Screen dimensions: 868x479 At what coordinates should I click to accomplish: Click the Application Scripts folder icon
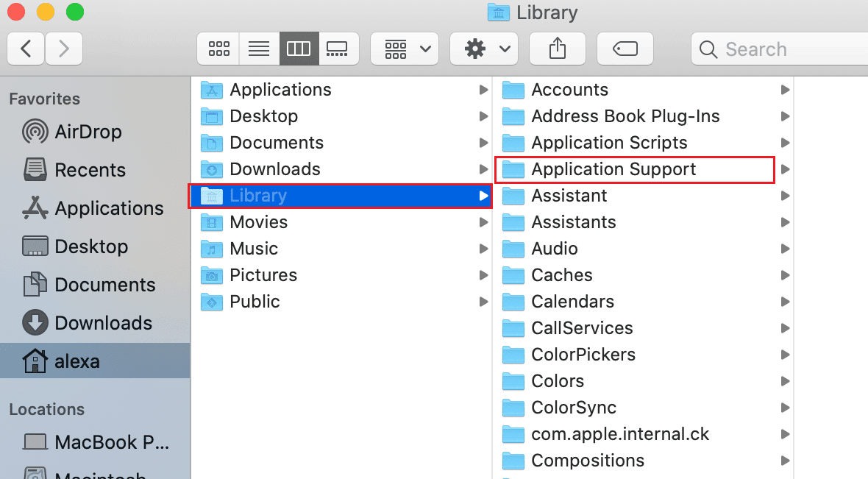(x=513, y=143)
